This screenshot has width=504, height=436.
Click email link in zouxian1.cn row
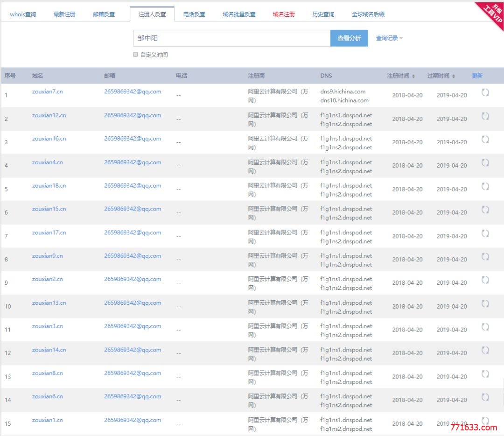[133, 420]
